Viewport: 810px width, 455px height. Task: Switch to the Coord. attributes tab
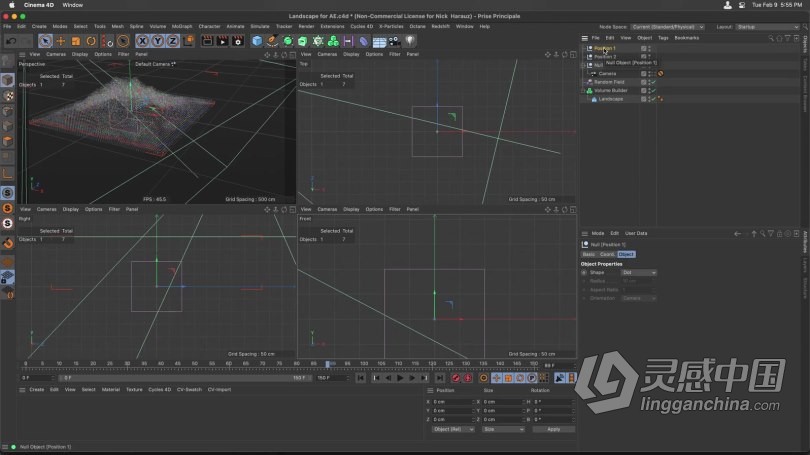click(x=607, y=255)
